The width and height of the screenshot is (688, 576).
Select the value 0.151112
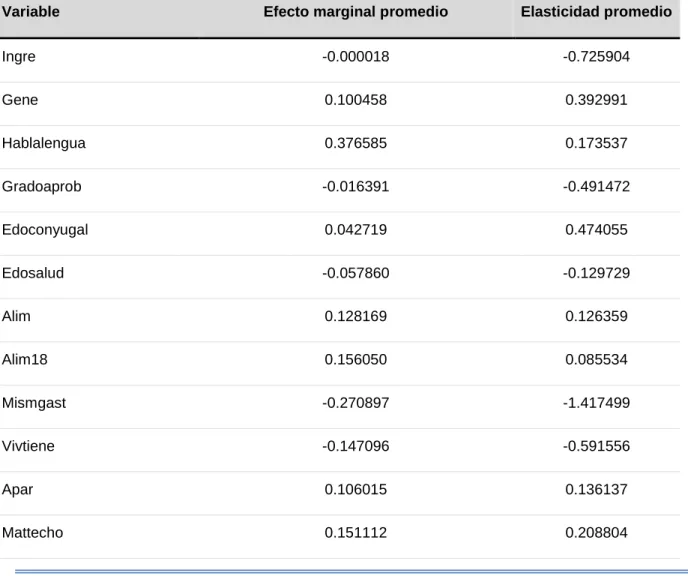click(355, 533)
